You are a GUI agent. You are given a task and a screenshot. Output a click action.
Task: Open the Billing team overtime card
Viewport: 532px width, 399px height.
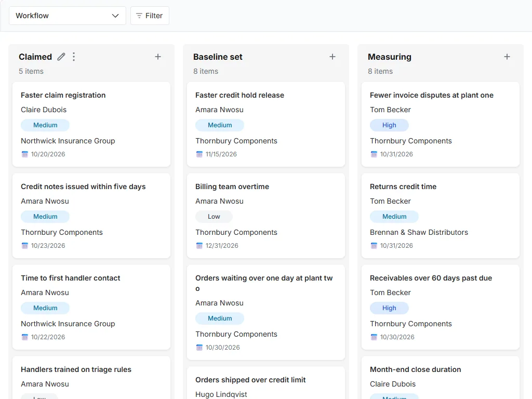tap(266, 216)
